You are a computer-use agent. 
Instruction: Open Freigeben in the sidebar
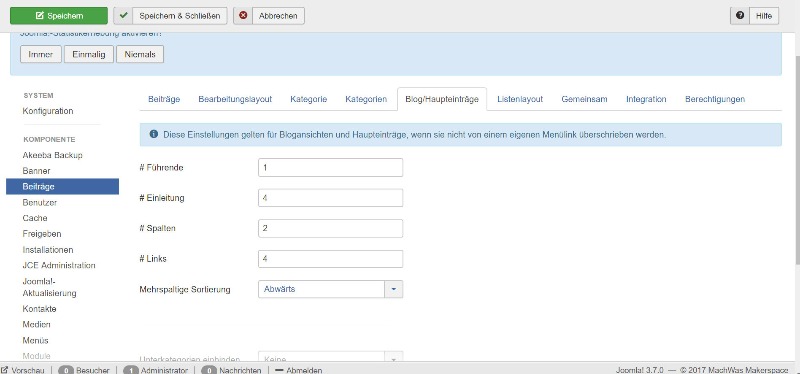point(42,234)
